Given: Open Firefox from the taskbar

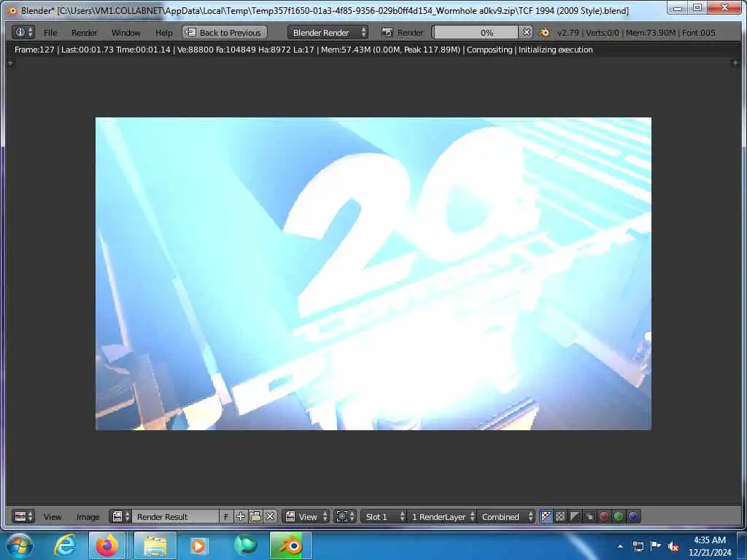Looking at the screenshot, I should point(107,545).
